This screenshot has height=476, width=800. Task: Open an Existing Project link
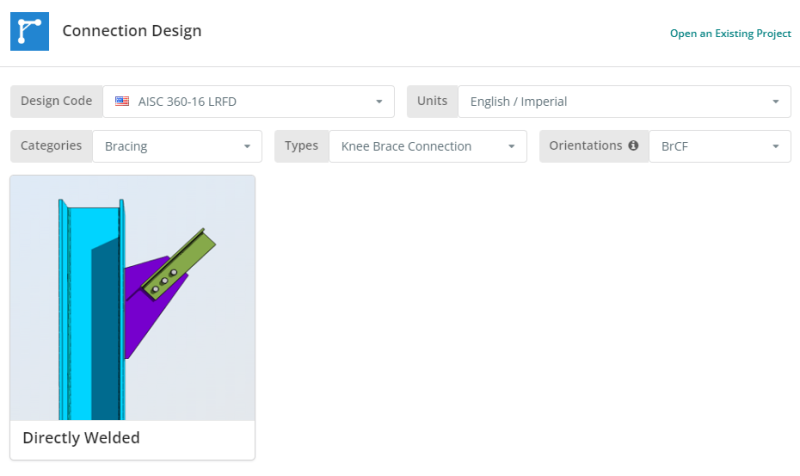pyautogui.click(x=730, y=34)
